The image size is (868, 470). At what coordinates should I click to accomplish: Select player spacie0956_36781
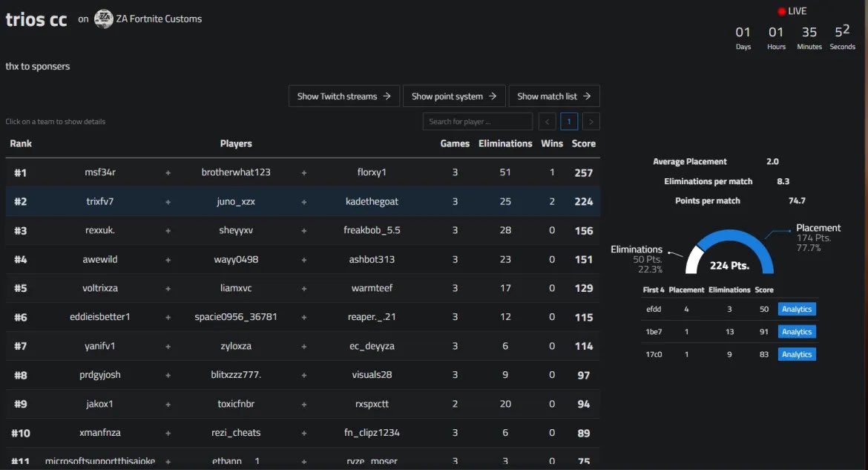click(236, 317)
